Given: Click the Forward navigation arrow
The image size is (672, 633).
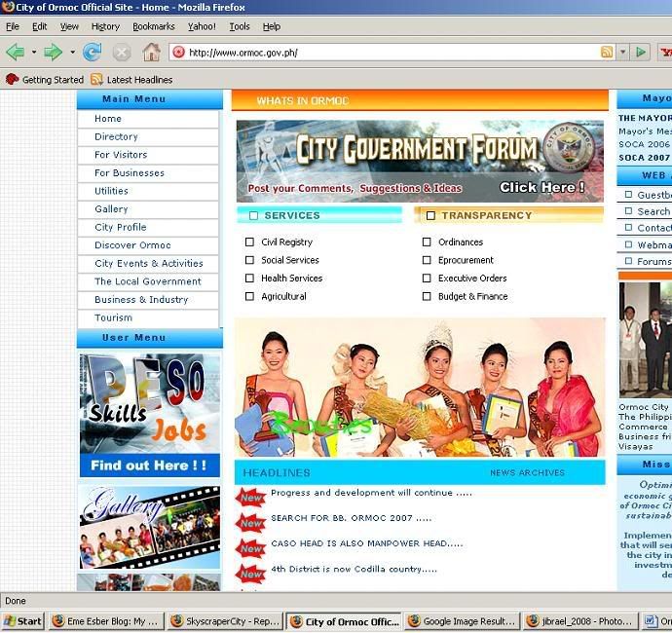Looking at the screenshot, I should [x=53, y=52].
